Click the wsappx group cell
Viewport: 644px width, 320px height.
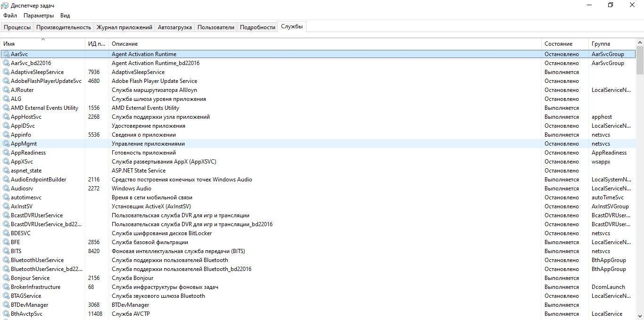point(601,162)
